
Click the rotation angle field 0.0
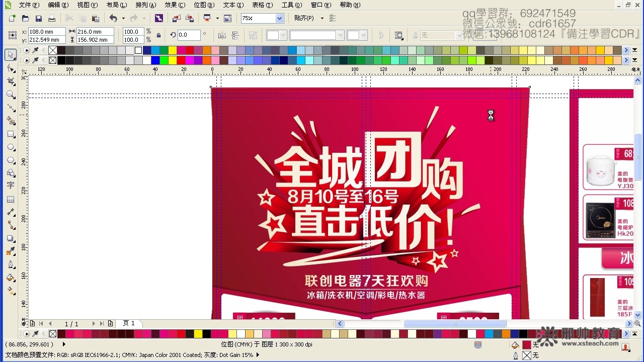(189, 35)
